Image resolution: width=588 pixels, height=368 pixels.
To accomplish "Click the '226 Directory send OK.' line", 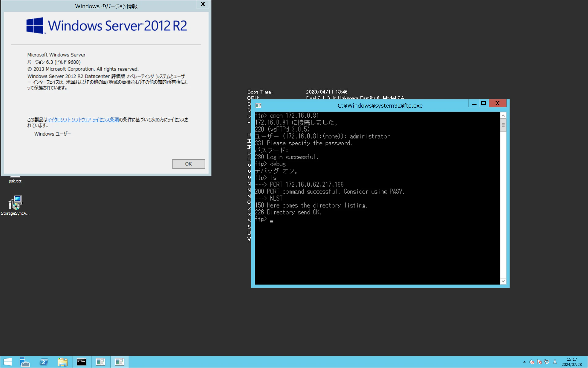I will [288, 212].
